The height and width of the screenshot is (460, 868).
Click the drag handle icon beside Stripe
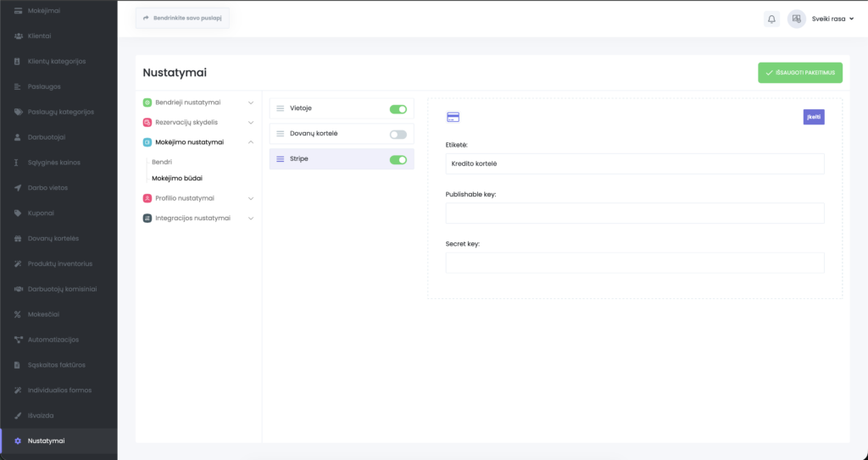281,159
